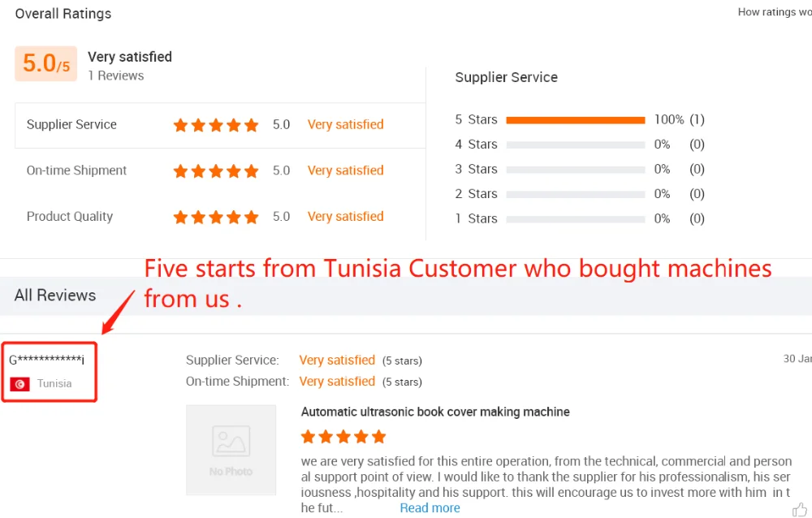Click the How ratings work link

point(774,12)
